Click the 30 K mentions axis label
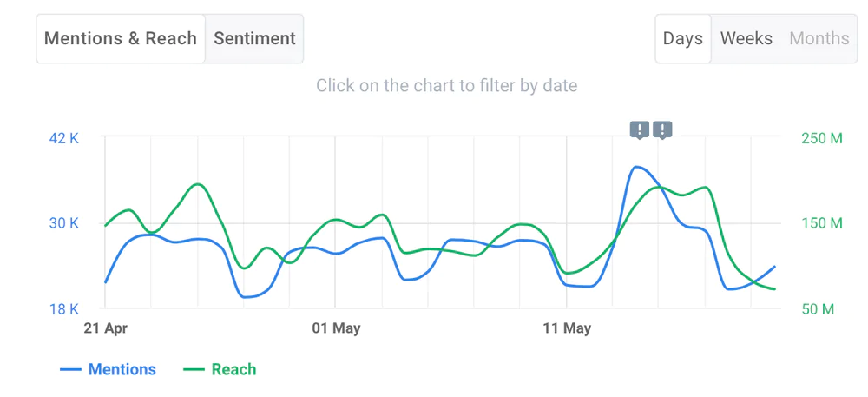 [x=62, y=223]
